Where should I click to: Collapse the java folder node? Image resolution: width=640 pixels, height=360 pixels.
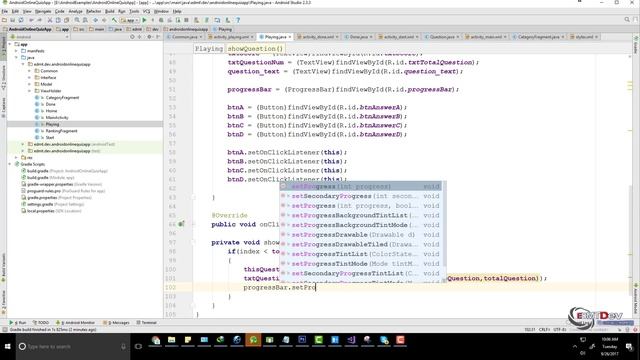pyautogui.click(x=16, y=58)
